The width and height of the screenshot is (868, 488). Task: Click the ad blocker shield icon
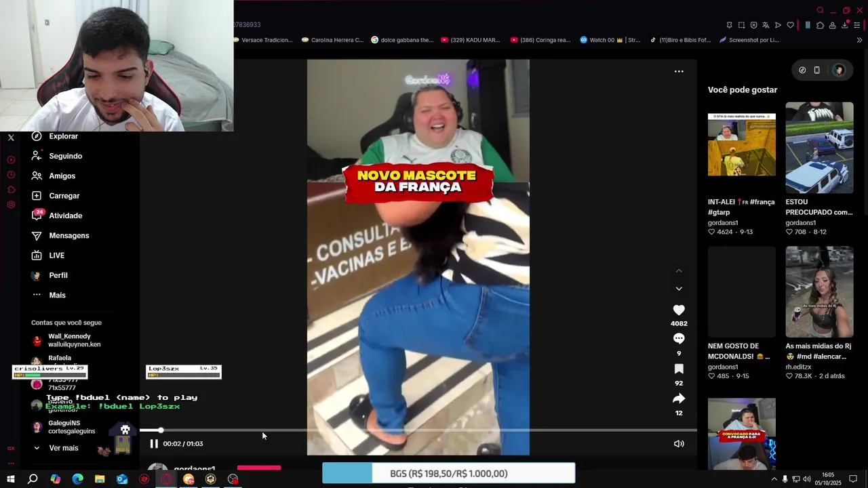click(x=753, y=25)
